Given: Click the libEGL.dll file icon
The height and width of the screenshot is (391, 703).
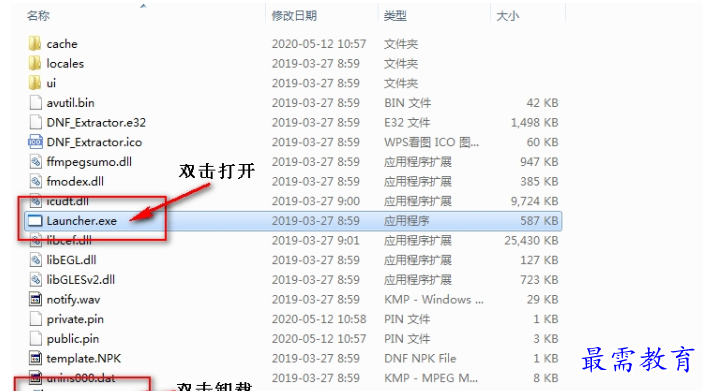Looking at the screenshot, I should [35, 260].
